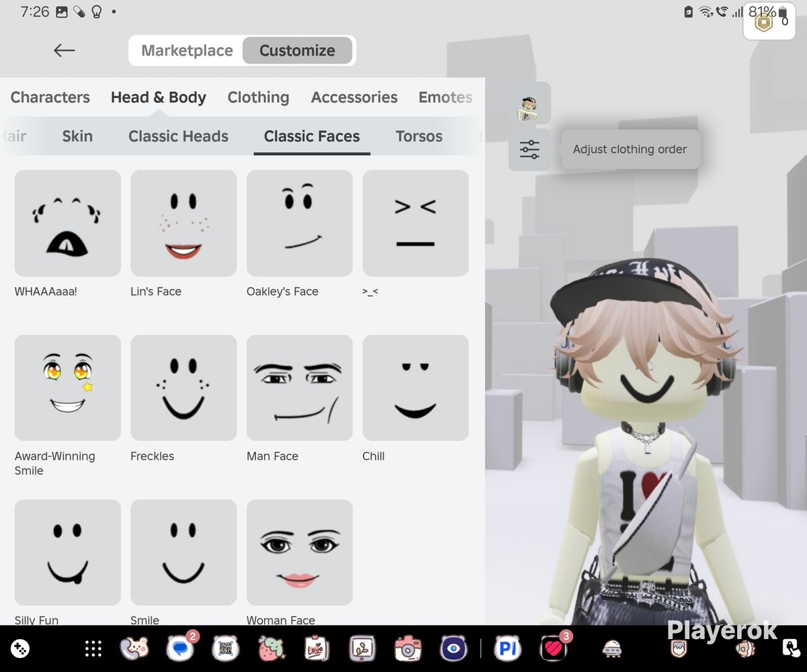
Task: Open the Robux balance icon
Action: pyautogui.click(x=764, y=23)
